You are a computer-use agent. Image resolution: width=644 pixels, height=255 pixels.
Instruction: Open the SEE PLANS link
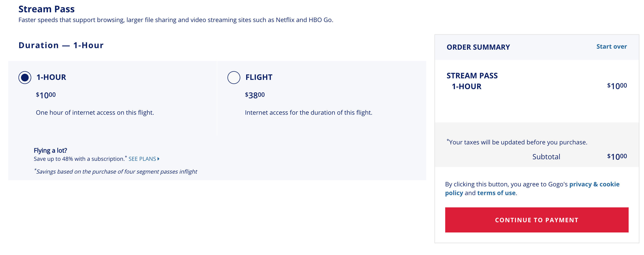[x=142, y=159]
